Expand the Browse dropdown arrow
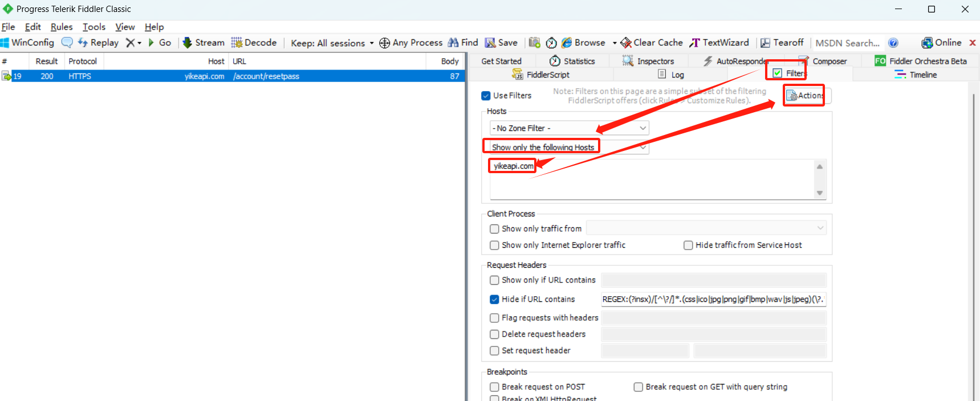980x401 pixels. 615,43
